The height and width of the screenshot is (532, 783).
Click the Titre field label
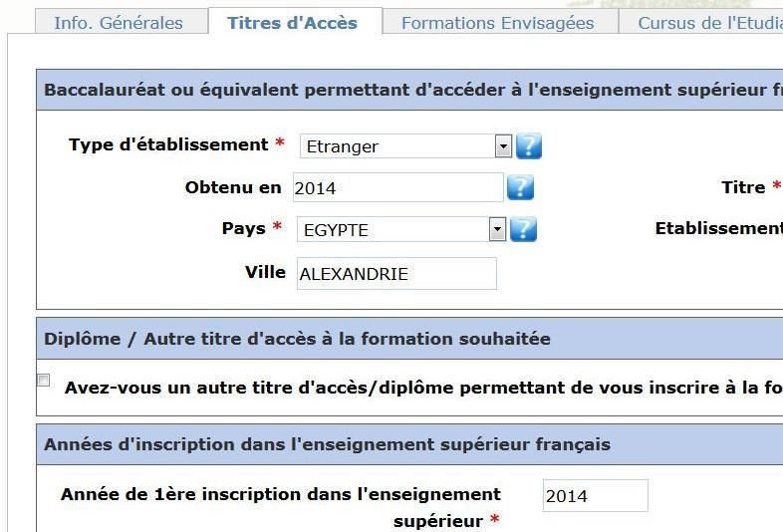[x=743, y=187]
